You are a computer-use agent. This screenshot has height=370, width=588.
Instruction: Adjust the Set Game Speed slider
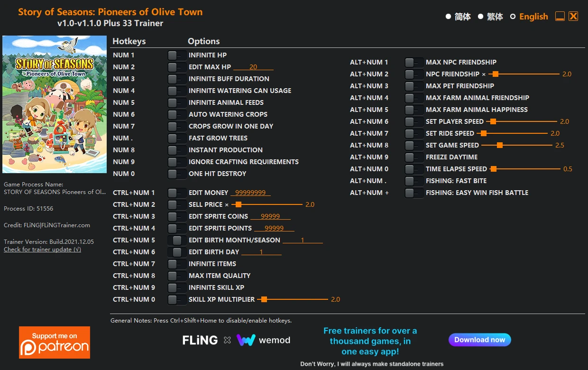[x=499, y=145]
